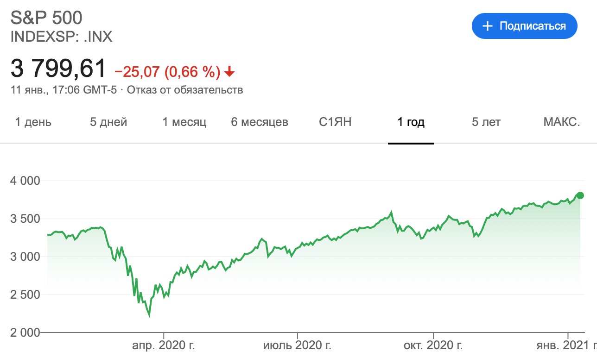Click the июль 2020 г. axis label
Viewport: 597px width, 364px height.
[297, 345]
